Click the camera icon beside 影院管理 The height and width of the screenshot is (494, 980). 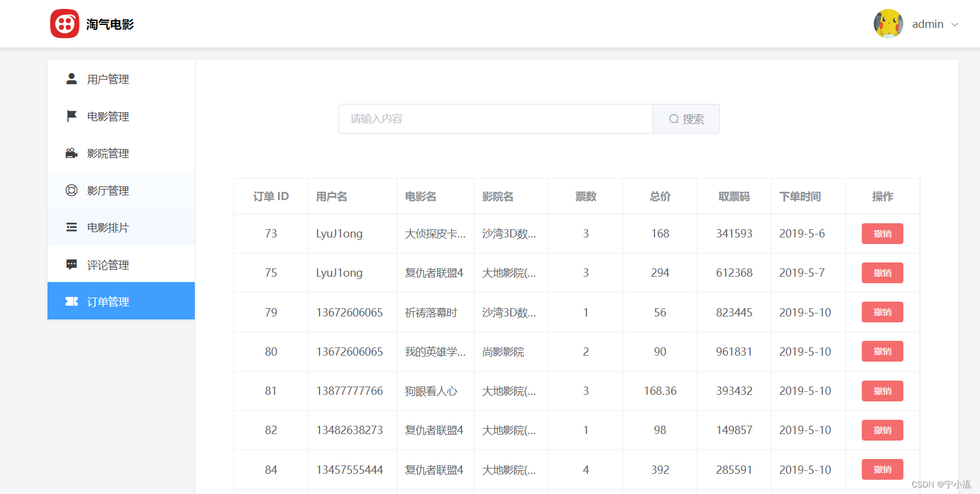click(71, 153)
